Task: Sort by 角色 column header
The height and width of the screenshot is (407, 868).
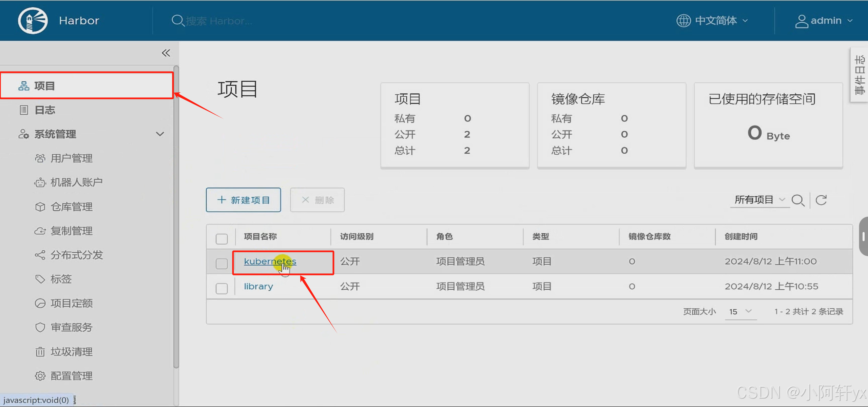Action: [x=444, y=236]
